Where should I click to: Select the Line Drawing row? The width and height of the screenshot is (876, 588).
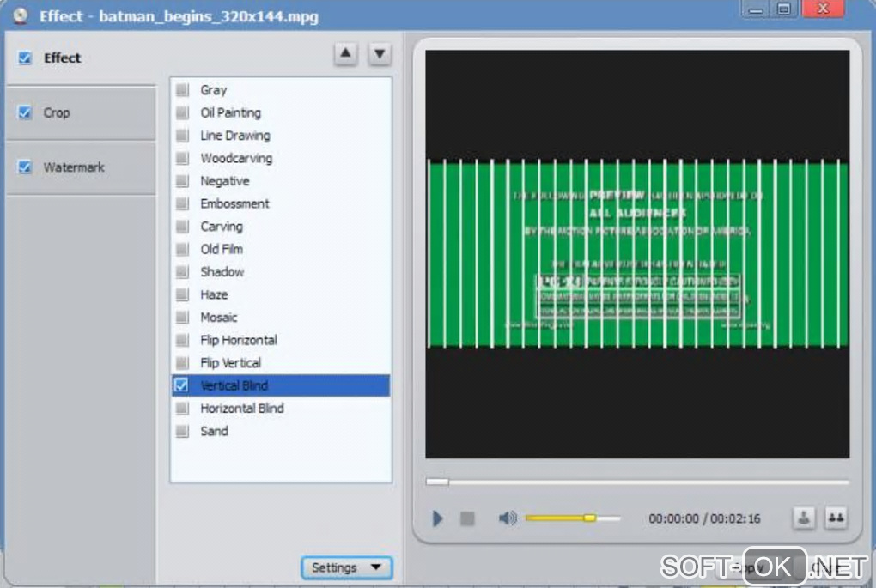pyautogui.click(x=281, y=136)
